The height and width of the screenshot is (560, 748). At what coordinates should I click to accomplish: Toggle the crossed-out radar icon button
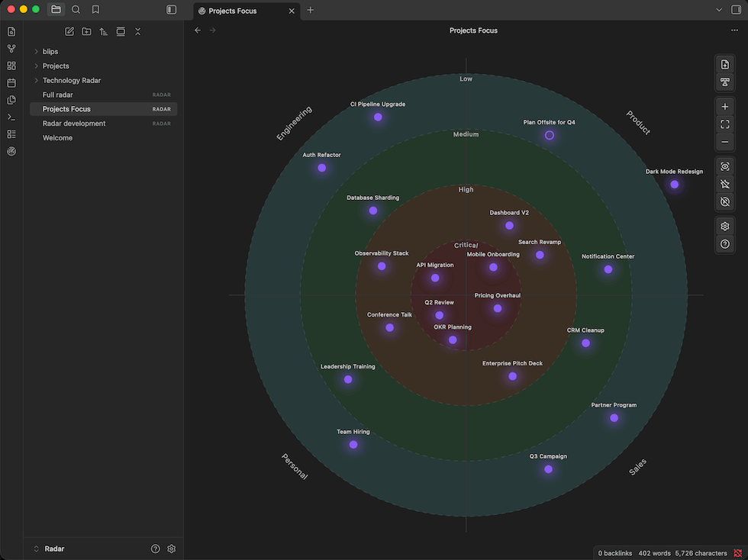coord(724,201)
